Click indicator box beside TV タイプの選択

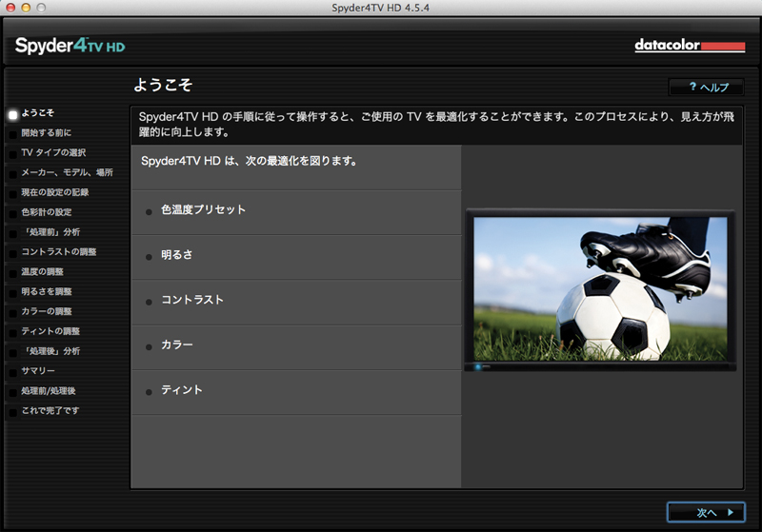point(13,155)
